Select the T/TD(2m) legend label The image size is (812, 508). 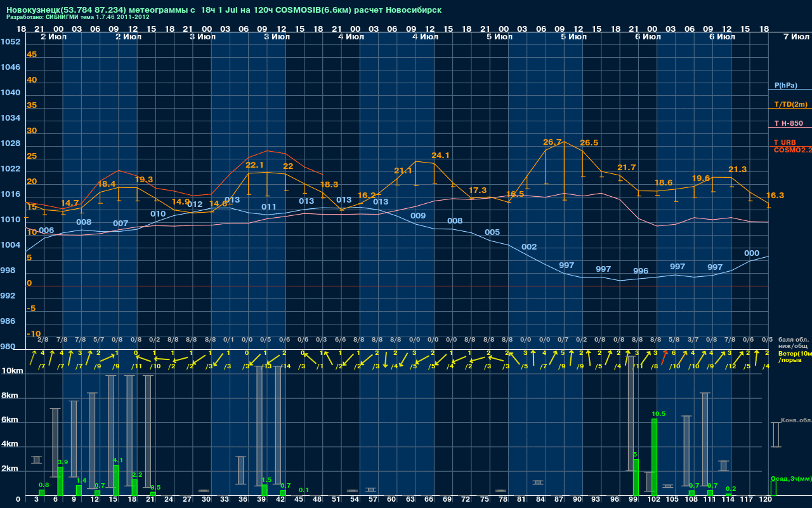tap(790, 104)
